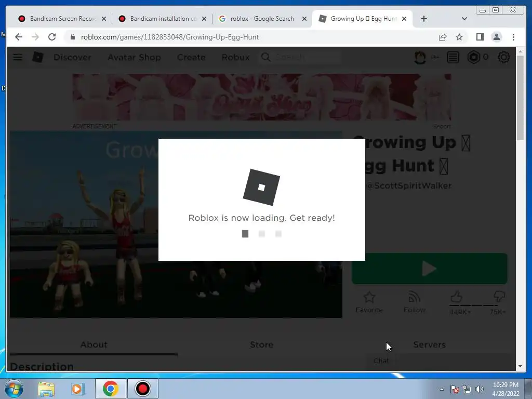
Task: Close the Bandicam Screen Recorder tab
Action: click(104, 19)
